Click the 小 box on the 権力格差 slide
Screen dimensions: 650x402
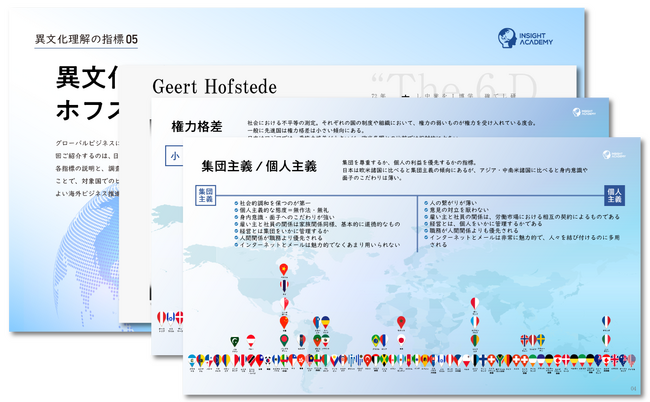(175, 156)
